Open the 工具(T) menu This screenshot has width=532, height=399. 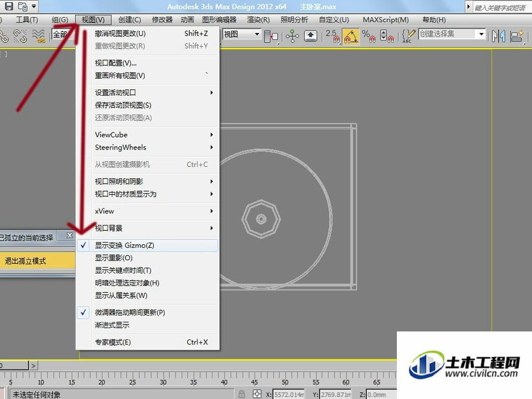[27, 20]
